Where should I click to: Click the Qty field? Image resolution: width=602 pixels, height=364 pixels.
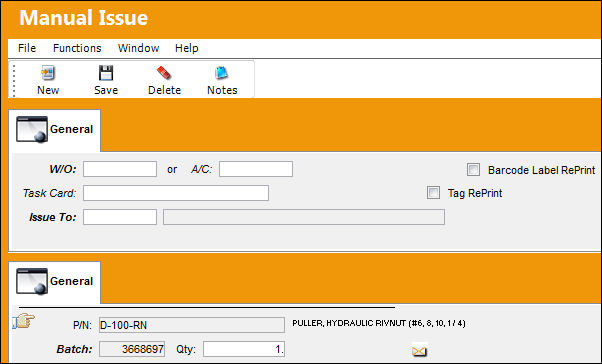click(x=244, y=349)
